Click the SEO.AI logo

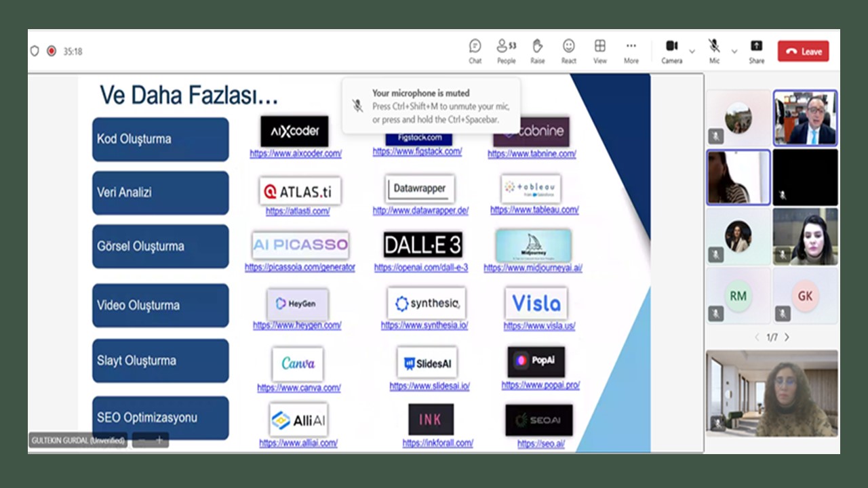[539, 420]
